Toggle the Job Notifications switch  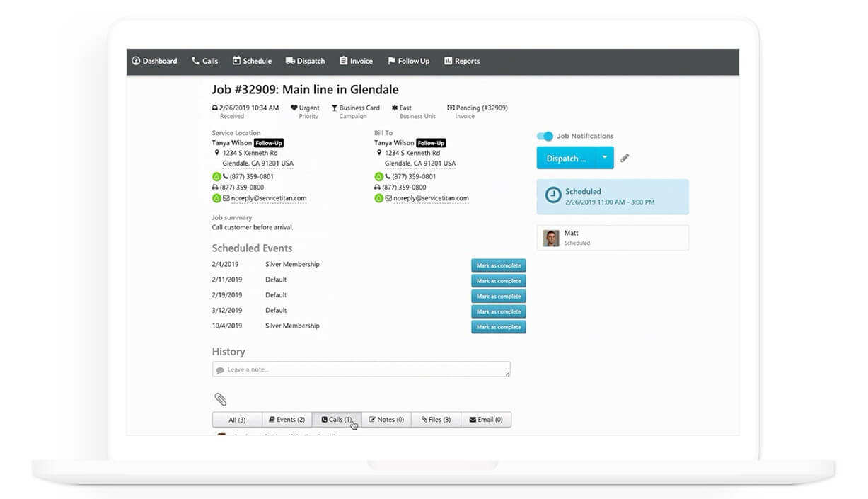(x=545, y=136)
